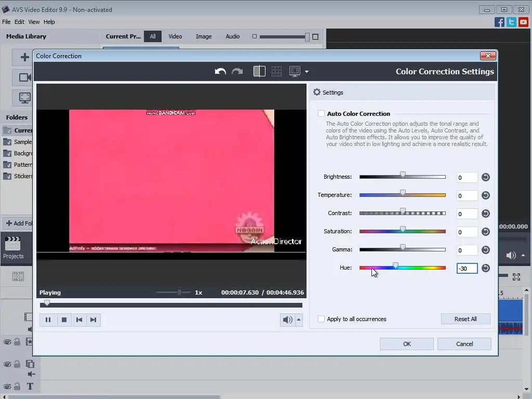Image resolution: width=532 pixels, height=399 pixels.
Task: Open AVS Twitter page icon
Action: pos(511,22)
